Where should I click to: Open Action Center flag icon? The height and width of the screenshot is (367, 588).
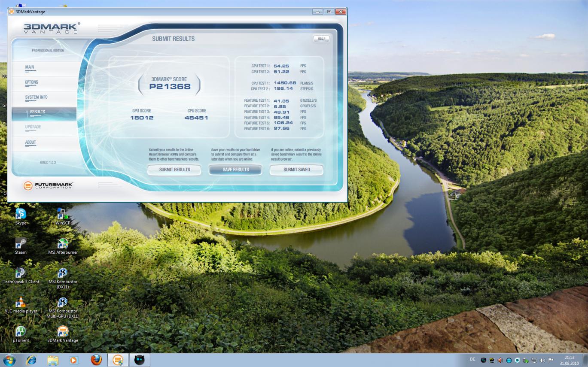tap(550, 361)
